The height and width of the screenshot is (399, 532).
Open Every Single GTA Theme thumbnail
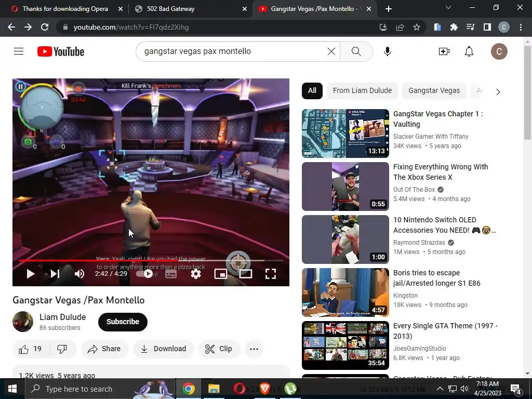pyautogui.click(x=345, y=345)
